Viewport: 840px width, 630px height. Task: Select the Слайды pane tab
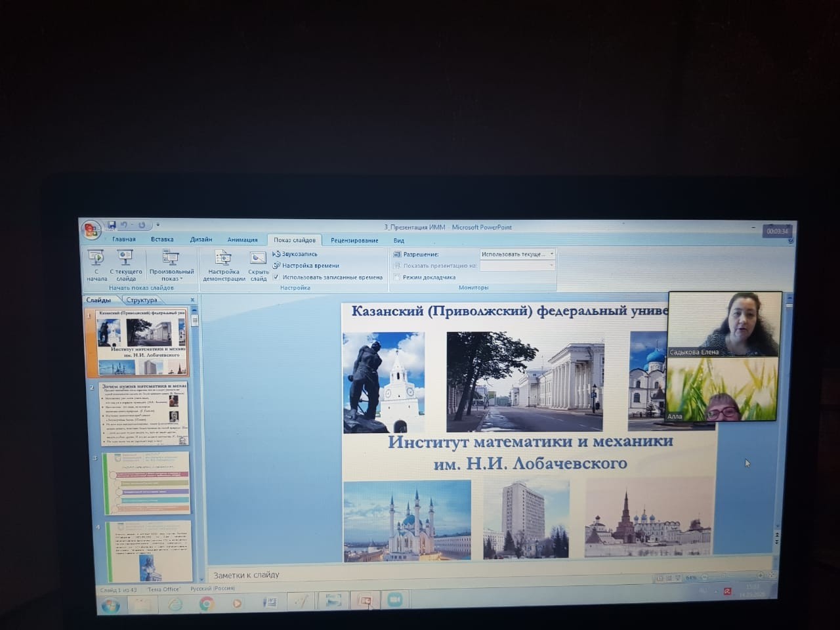(99, 300)
